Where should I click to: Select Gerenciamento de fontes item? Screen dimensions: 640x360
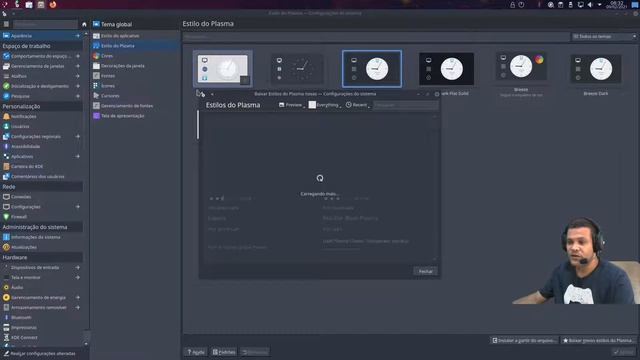135,106
